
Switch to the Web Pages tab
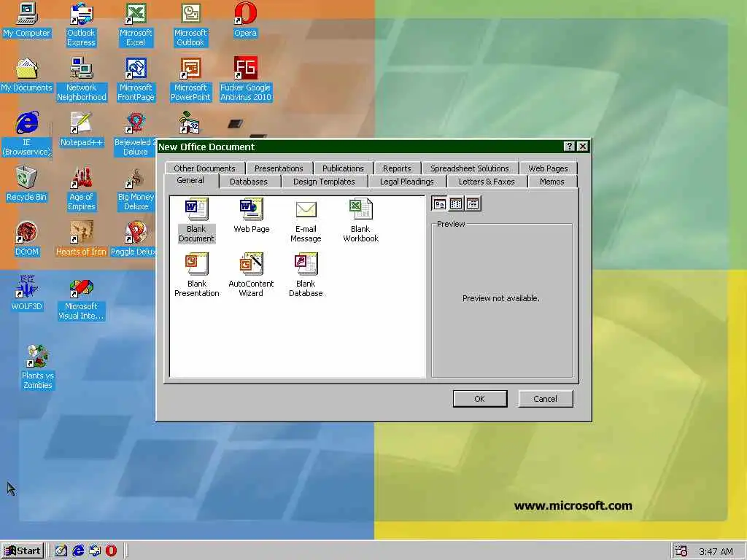[x=548, y=168]
